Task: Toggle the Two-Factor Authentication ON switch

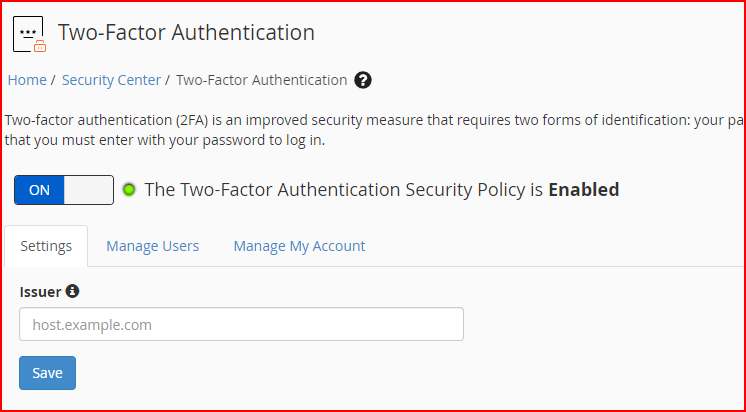Action: pyautogui.click(x=64, y=190)
